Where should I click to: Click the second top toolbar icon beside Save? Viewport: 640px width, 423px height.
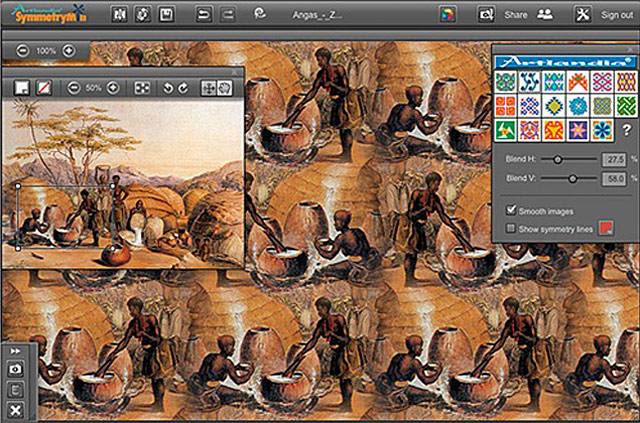[x=143, y=15]
